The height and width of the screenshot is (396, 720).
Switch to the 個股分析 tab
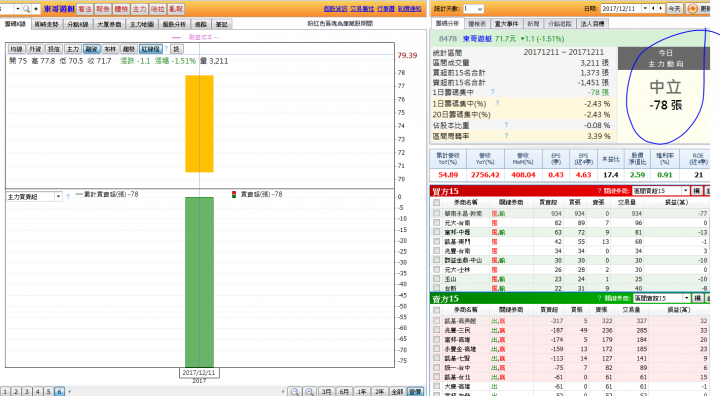174,24
